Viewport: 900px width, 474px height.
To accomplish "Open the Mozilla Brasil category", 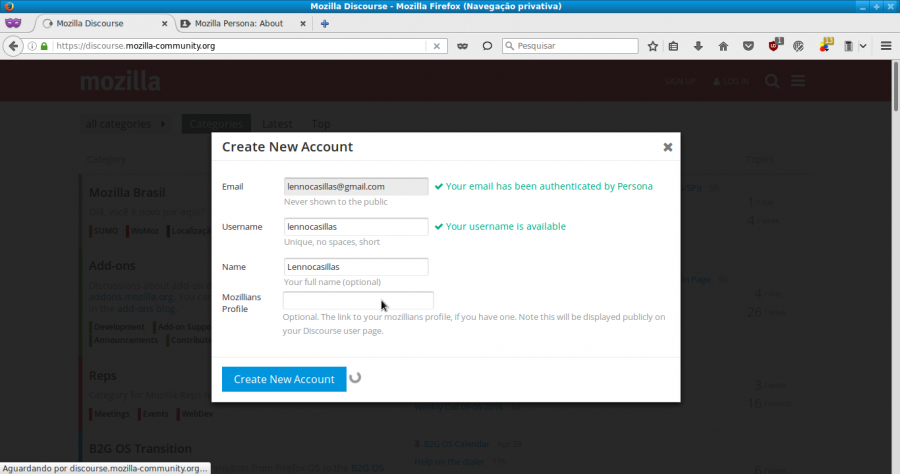I will [x=127, y=193].
